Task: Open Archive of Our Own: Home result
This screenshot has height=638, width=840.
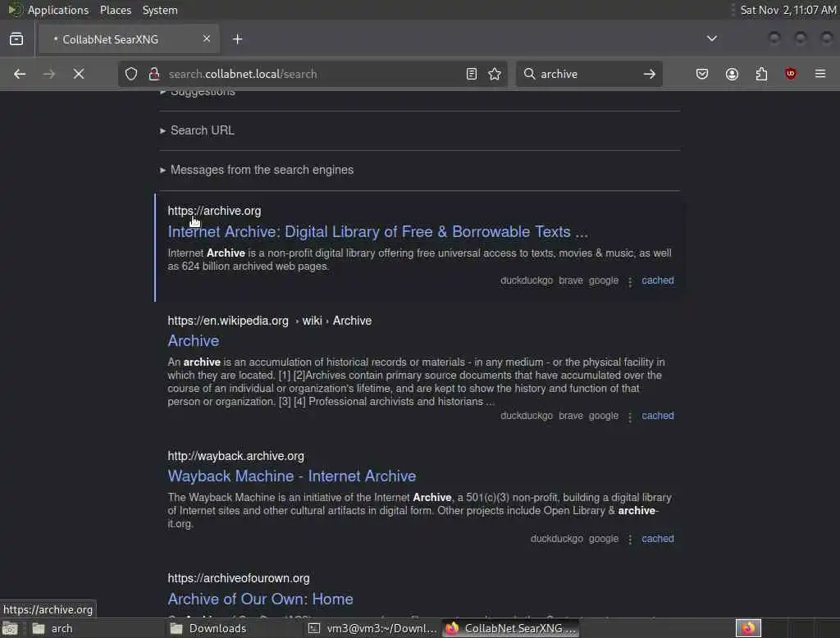Action: tap(260, 599)
